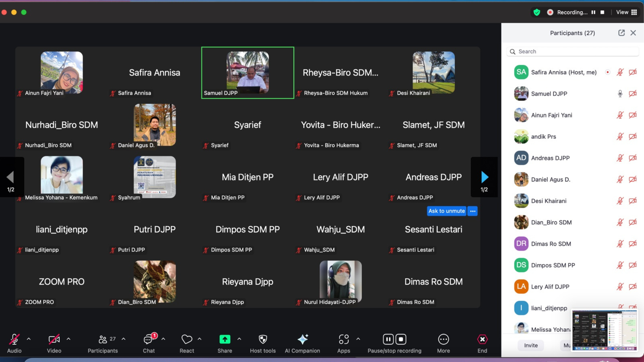Select Ainun Fajri Yani video tile

pos(62,73)
